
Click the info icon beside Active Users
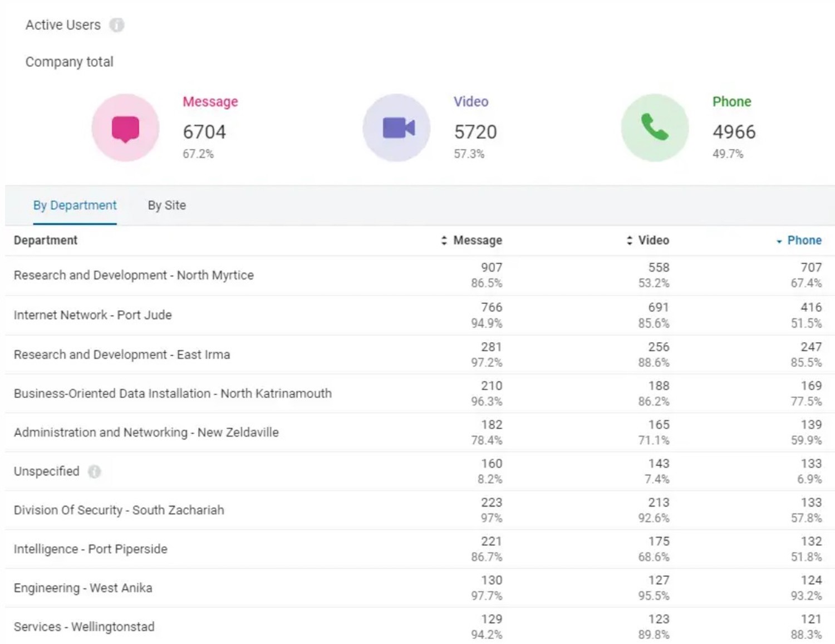point(116,25)
